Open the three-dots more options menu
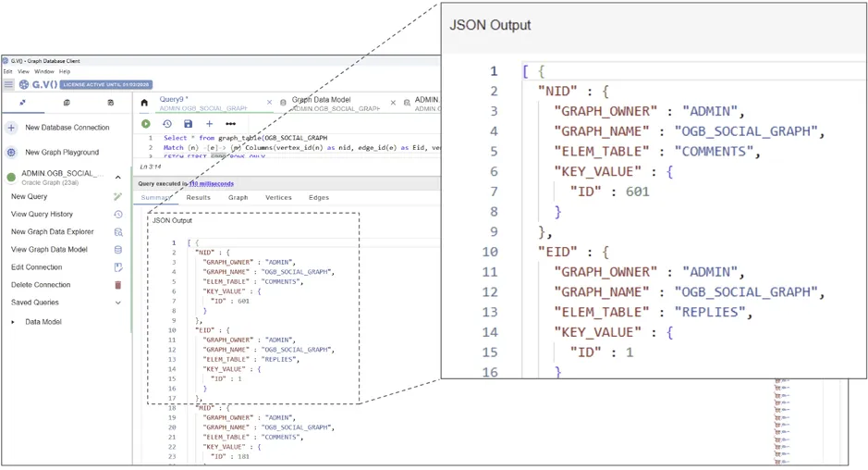The image size is (868, 470). (231, 124)
